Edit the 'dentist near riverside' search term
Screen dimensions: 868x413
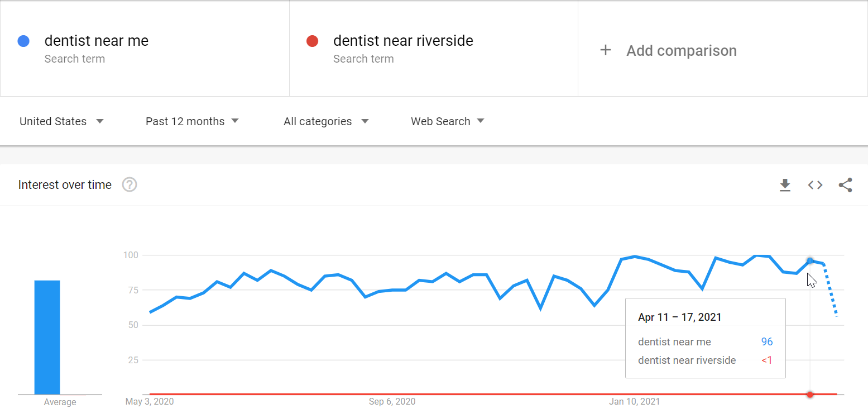pyautogui.click(x=403, y=41)
